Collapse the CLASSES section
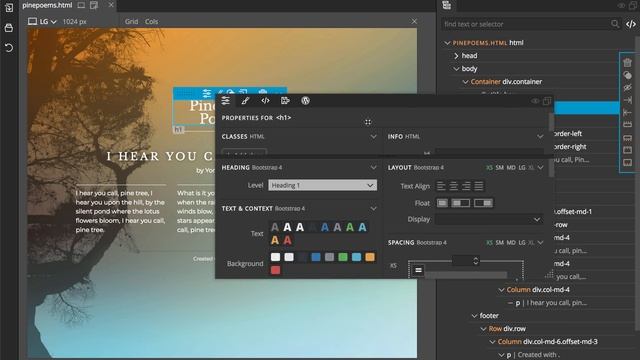Screen dimensions: 640x360 point(373,137)
